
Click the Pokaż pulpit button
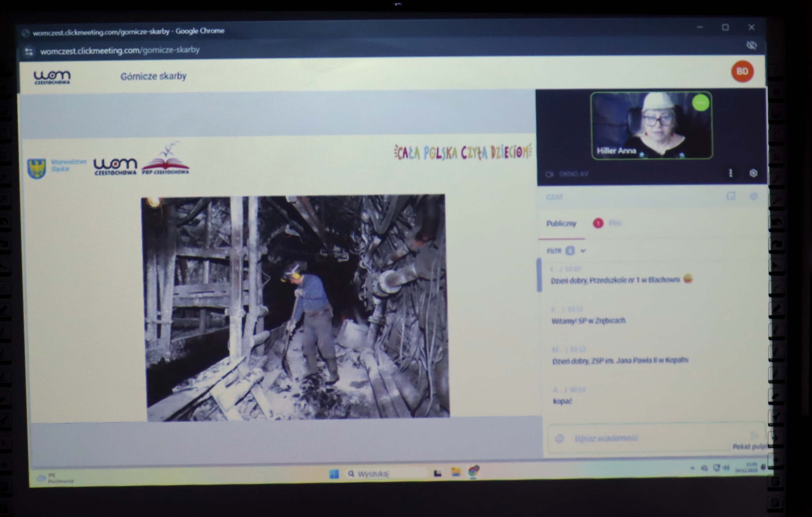click(x=749, y=447)
